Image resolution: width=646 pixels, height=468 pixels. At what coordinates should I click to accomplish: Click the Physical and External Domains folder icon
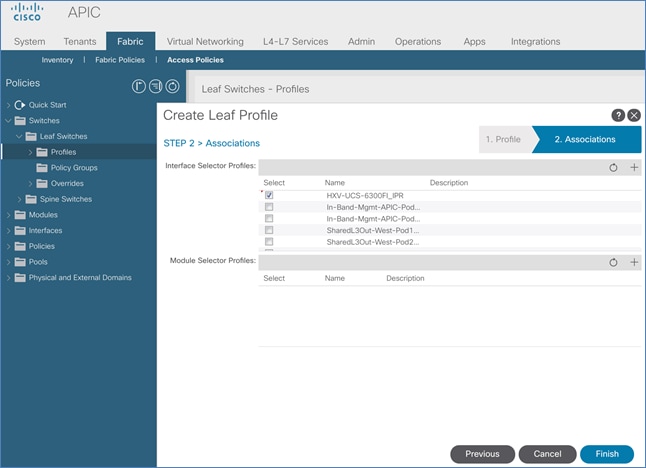point(20,277)
